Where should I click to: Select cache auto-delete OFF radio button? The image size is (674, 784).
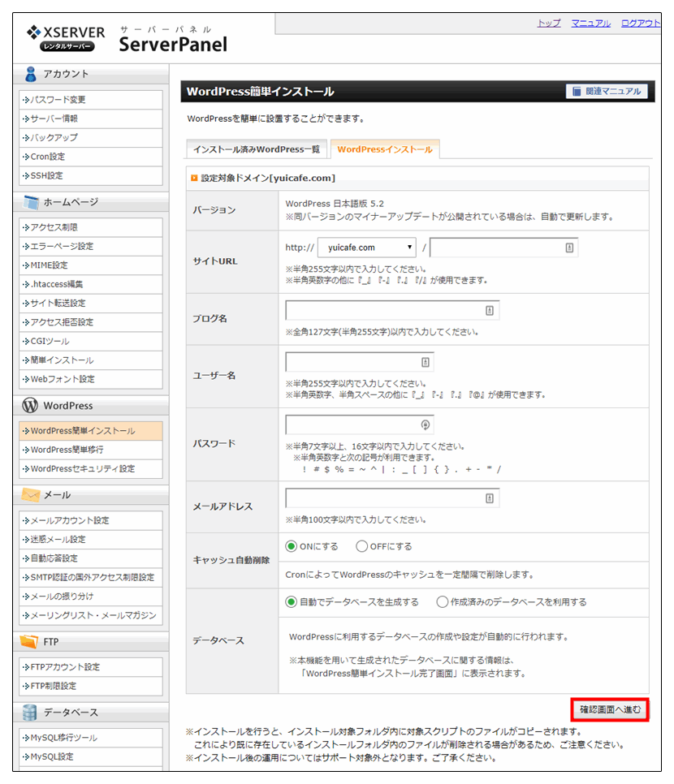point(362,546)
